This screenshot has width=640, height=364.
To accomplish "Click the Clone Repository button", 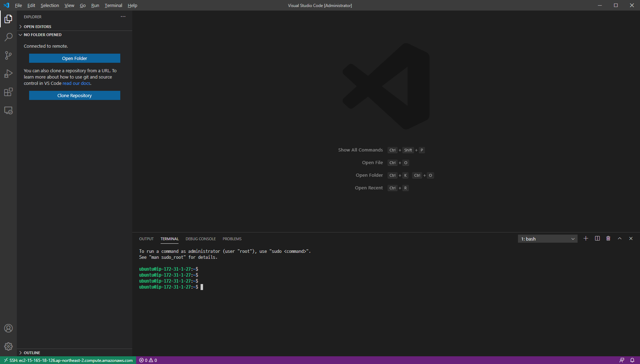I will click(74, 95).
